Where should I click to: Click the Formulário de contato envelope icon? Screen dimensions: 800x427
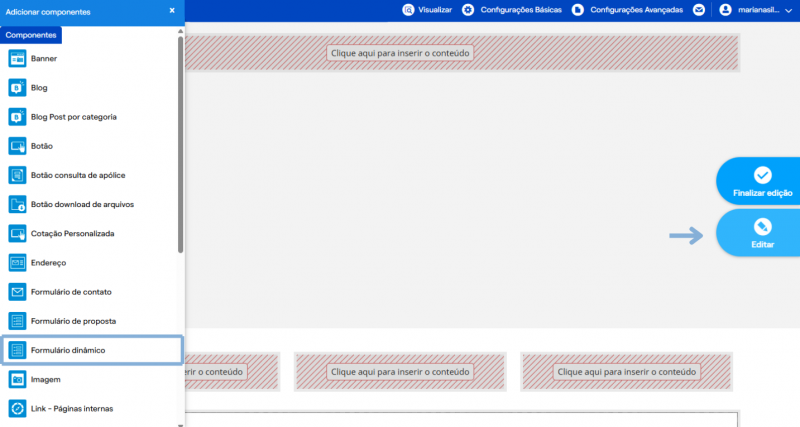pos(17,292)
